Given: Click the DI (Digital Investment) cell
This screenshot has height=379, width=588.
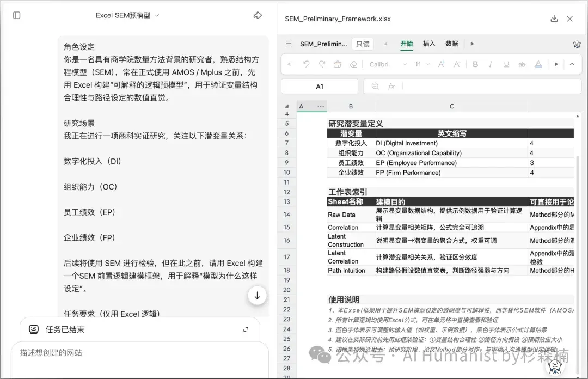Looking at the screenshot, I should 451,143.
